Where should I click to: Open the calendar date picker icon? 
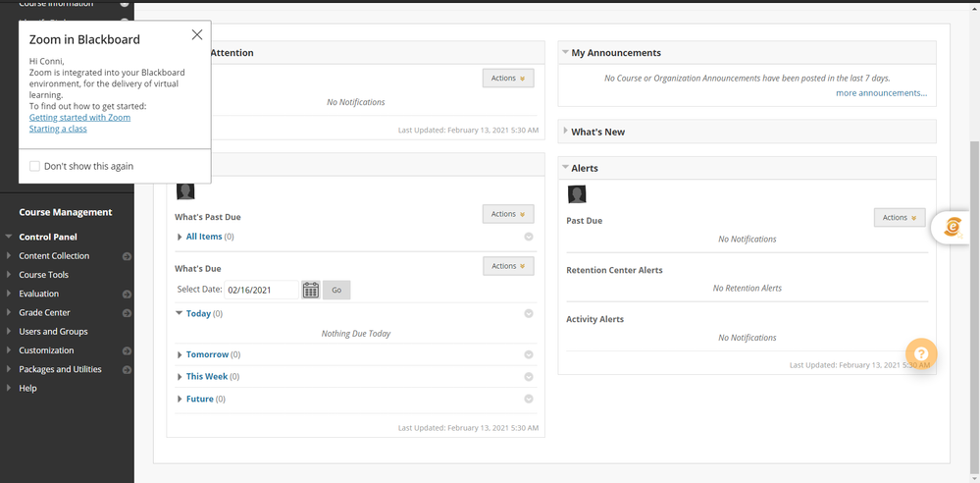point(311,290)
